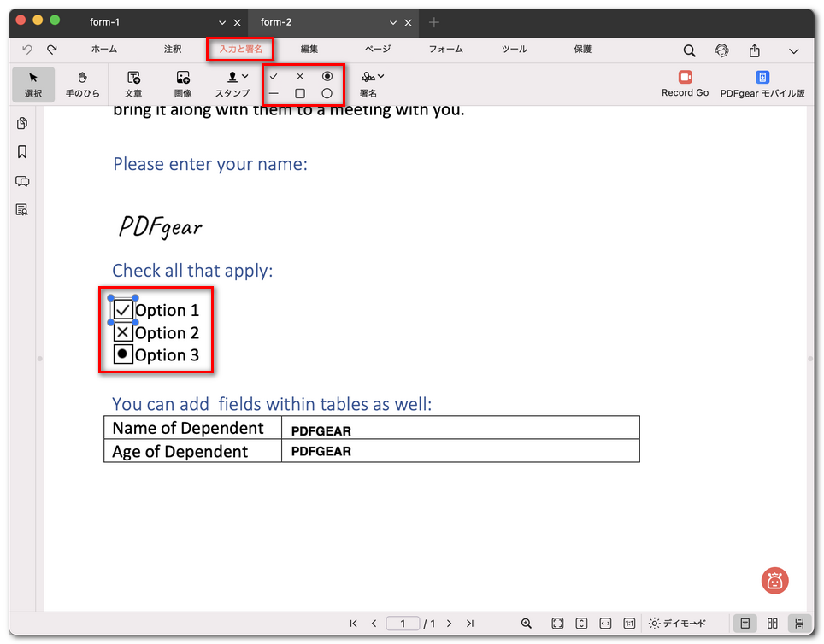Select the hand (手のひら) tool
Image resolution: width=824 pixels, height=644 pixels.
coord(83,84)
